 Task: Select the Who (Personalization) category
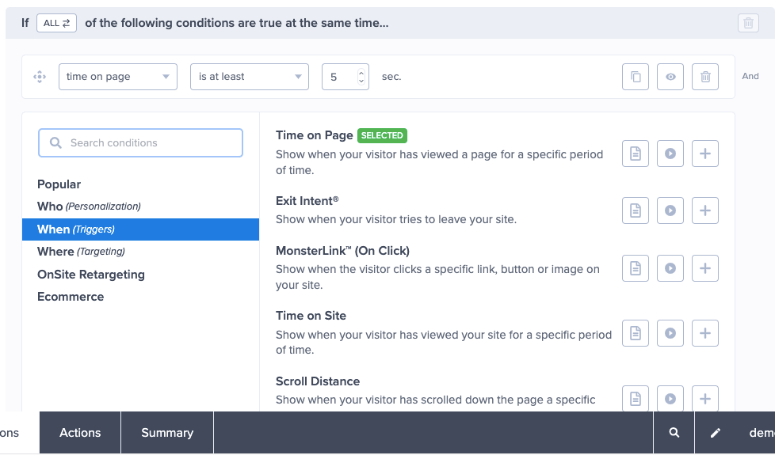[89, 206]
